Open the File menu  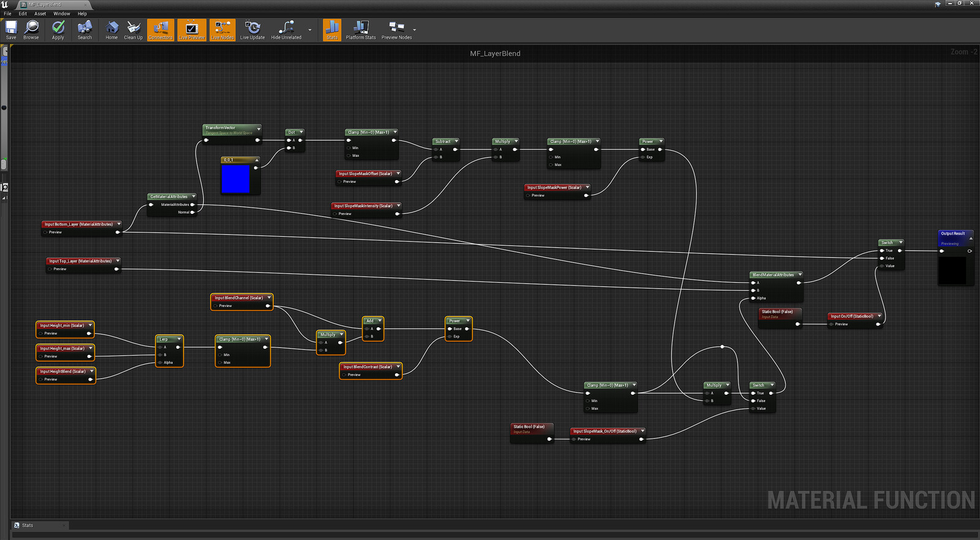(x=7, y=13)
